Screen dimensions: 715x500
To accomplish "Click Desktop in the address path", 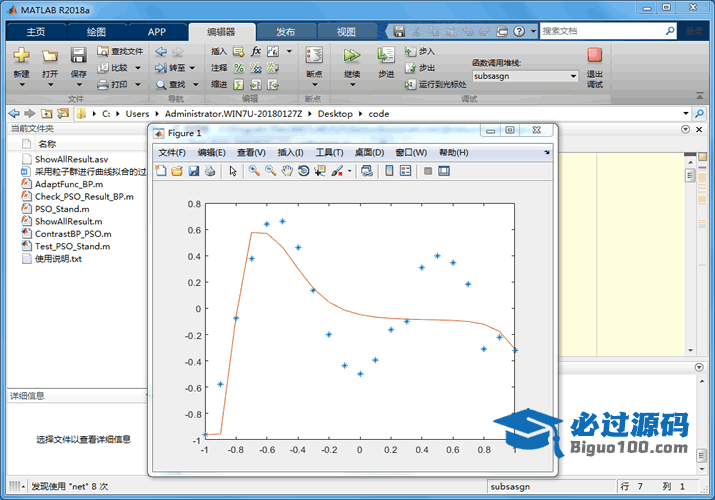I will tap(335, 114).
